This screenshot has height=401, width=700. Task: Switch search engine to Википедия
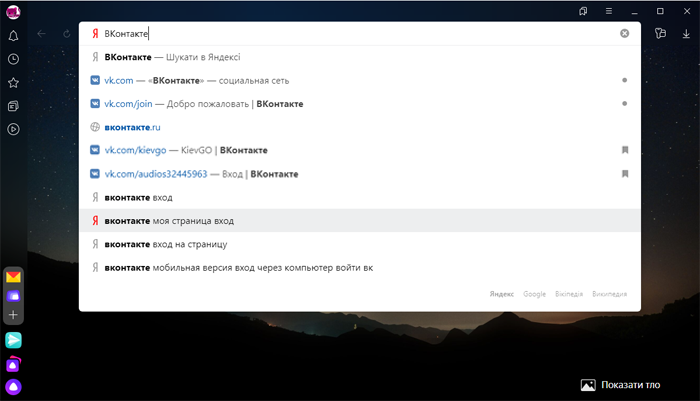click(x=609, y=294)
